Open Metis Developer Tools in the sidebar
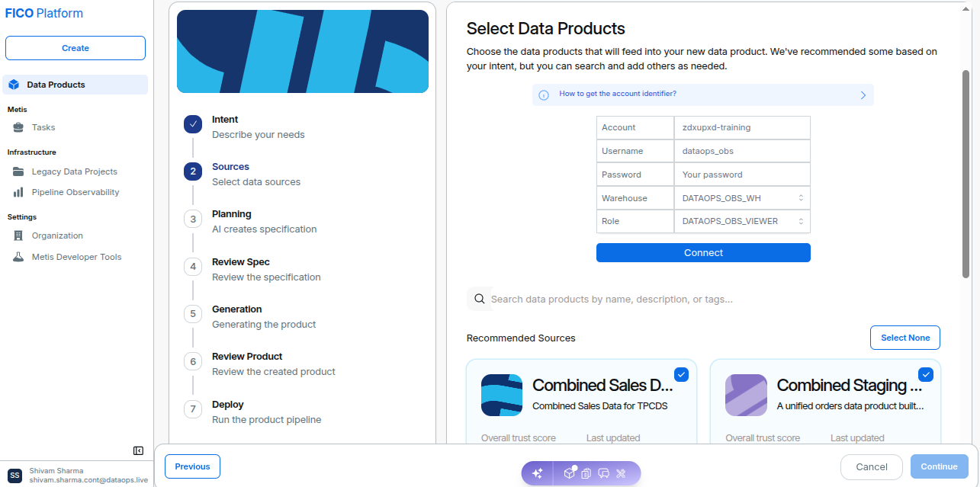This screenshot has height=487, width=980. pyautogui.click(x=75, y=257)
